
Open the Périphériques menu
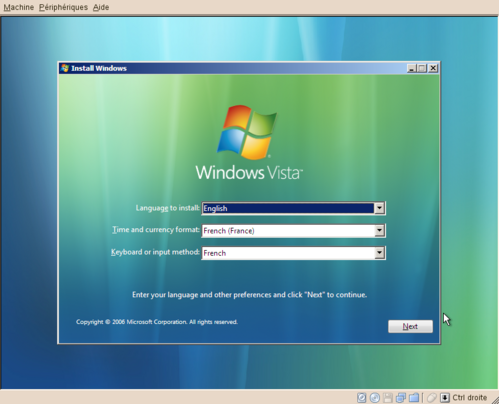pos(63,7)
